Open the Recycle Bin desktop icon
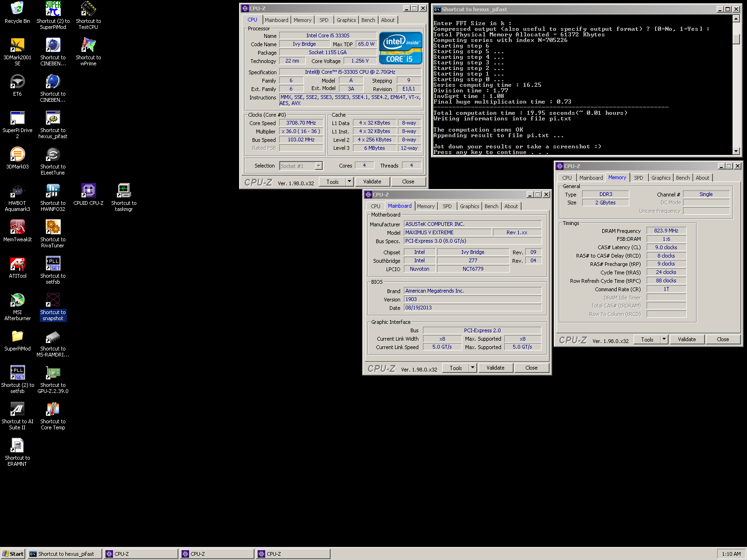 click(17, 13)
